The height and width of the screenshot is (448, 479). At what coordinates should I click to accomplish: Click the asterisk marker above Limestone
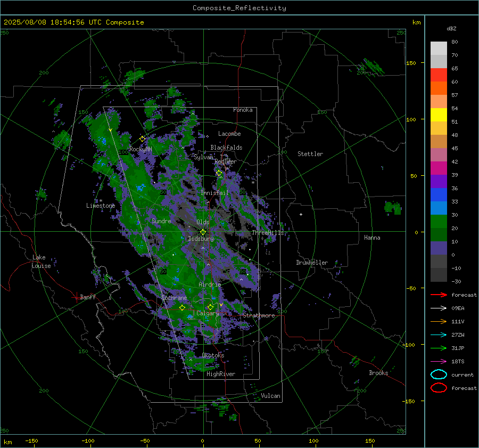[x=101, y=201]
